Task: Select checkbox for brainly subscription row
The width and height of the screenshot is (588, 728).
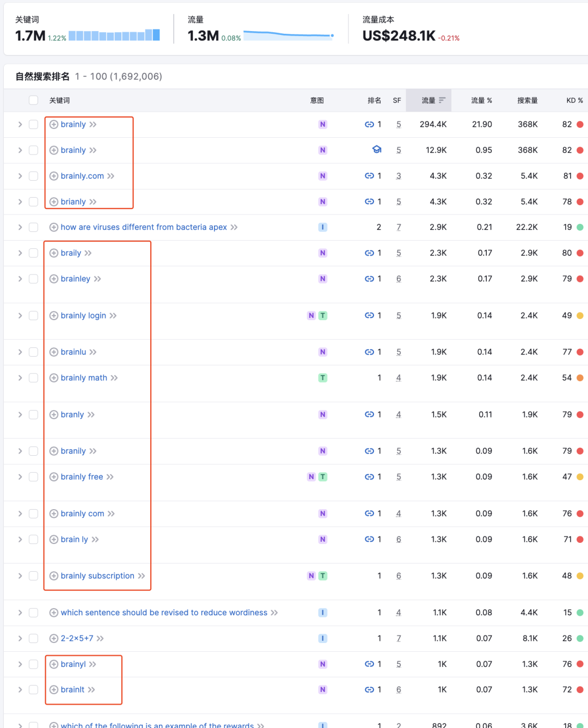Action: tap(33, 576)
